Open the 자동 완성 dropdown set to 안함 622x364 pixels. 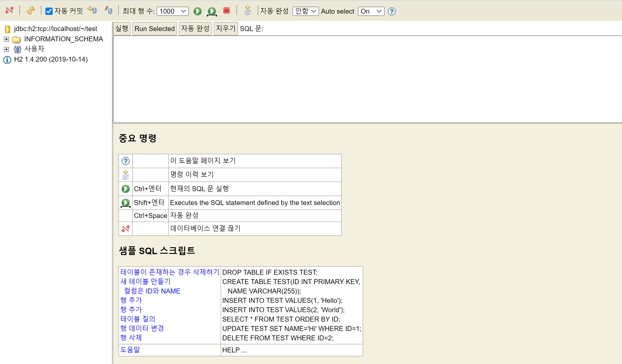click(x=305, y=11)
